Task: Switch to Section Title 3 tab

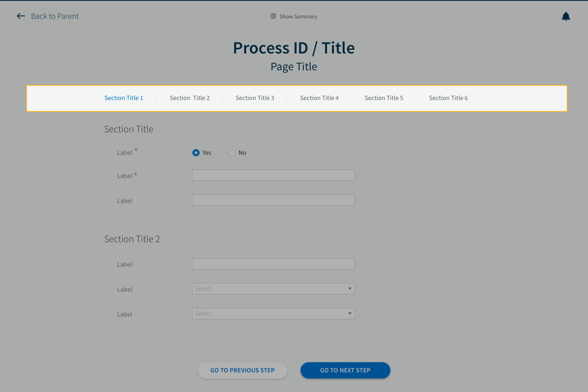Action: click(x=255, y=98)
